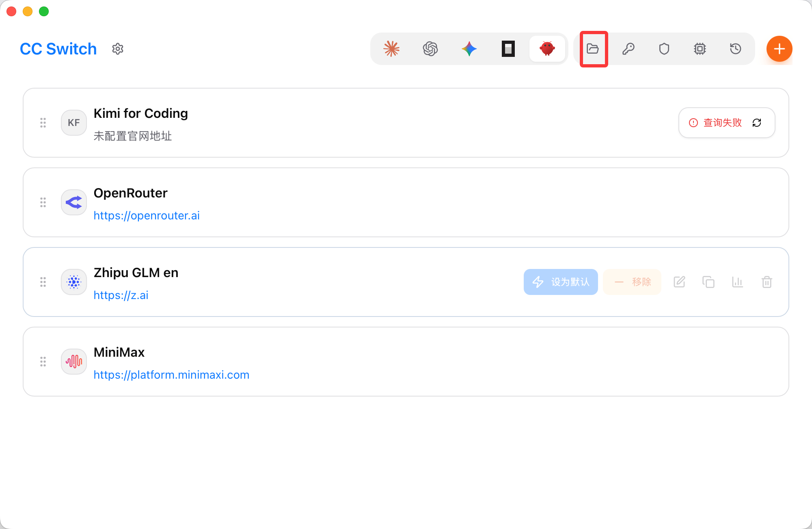Switch to the Claude app tab
Screen dimensions: 812x529
[x=391, y=49]
